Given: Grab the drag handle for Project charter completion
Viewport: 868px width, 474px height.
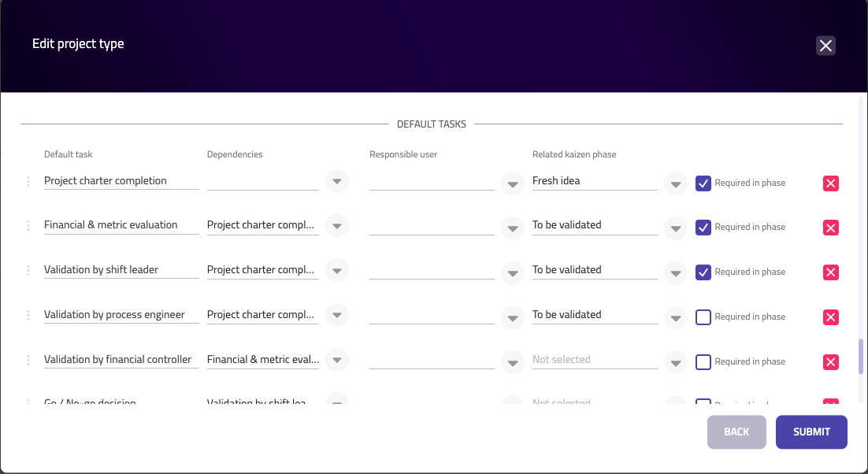Looking at the screenshot, I should [x=28, y=182].
